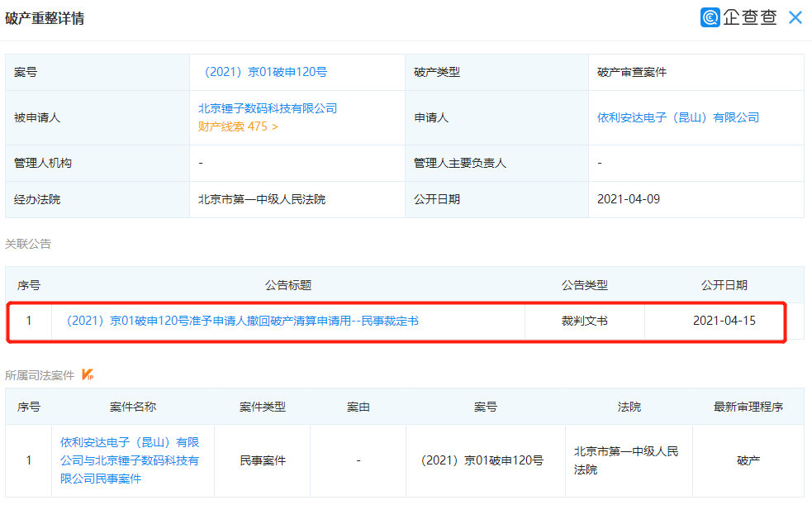Click the 破产重整详情 dialog title

tap(45, 18)
